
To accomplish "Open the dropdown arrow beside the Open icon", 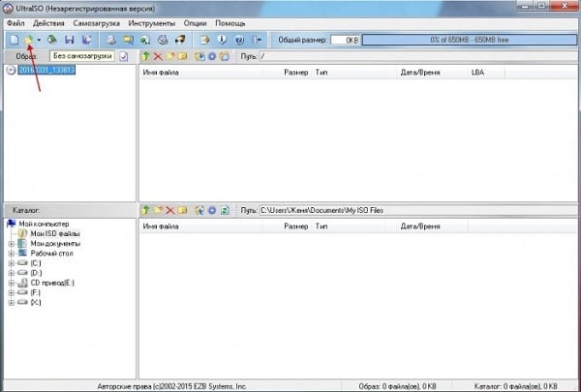I will (39, 40).
